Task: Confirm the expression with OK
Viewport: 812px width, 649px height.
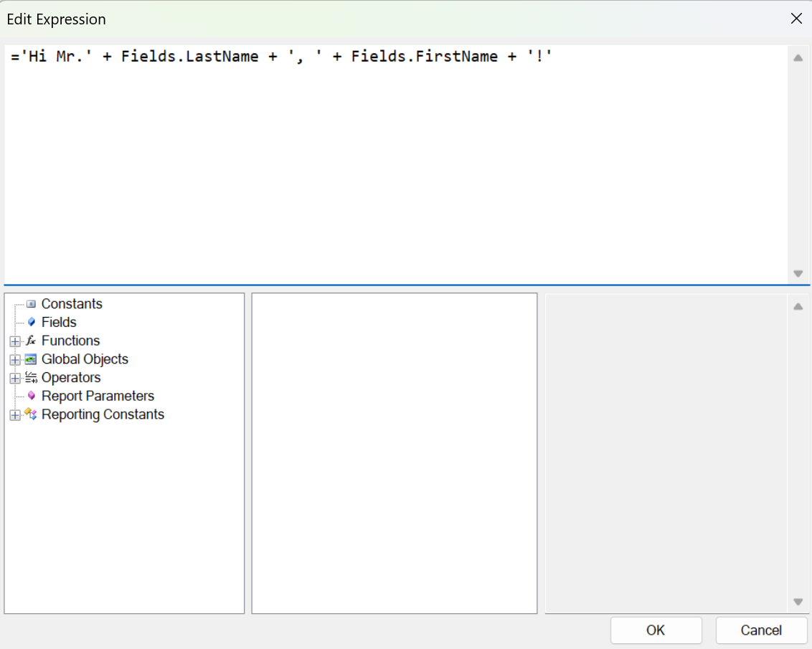Action: 656,630
